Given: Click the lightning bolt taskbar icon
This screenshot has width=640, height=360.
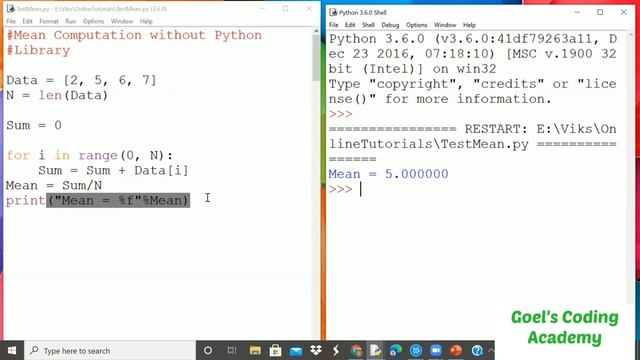Looking at the screenshot, I should (336, 351).
